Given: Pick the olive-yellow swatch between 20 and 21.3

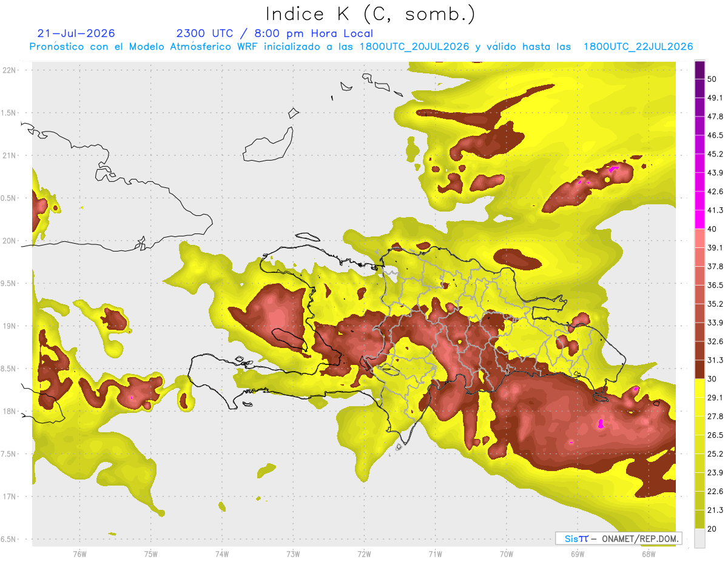Looking at the screenshot, I should pyautogui.click(x=699, y=520).
